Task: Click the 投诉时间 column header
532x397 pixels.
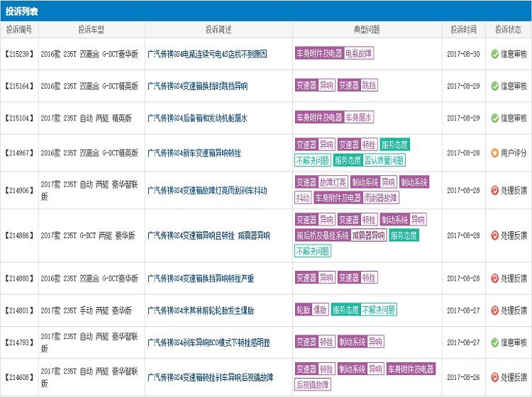Action: [463, 30]
